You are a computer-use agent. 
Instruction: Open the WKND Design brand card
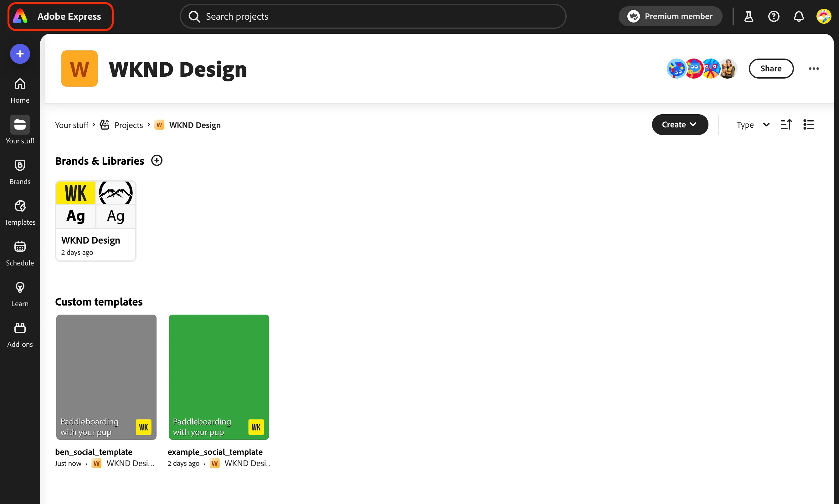(96, 221)
